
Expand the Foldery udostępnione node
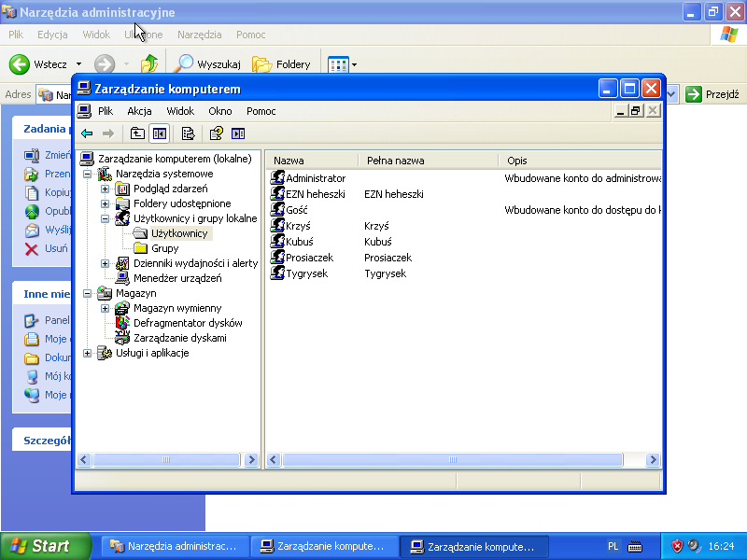click(106, 203)
